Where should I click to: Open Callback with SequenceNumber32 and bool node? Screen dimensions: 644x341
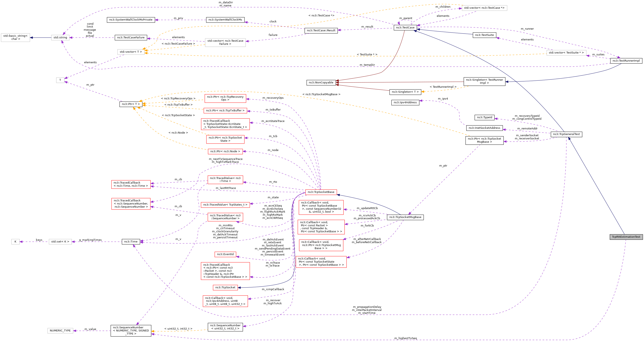[321, 207]
